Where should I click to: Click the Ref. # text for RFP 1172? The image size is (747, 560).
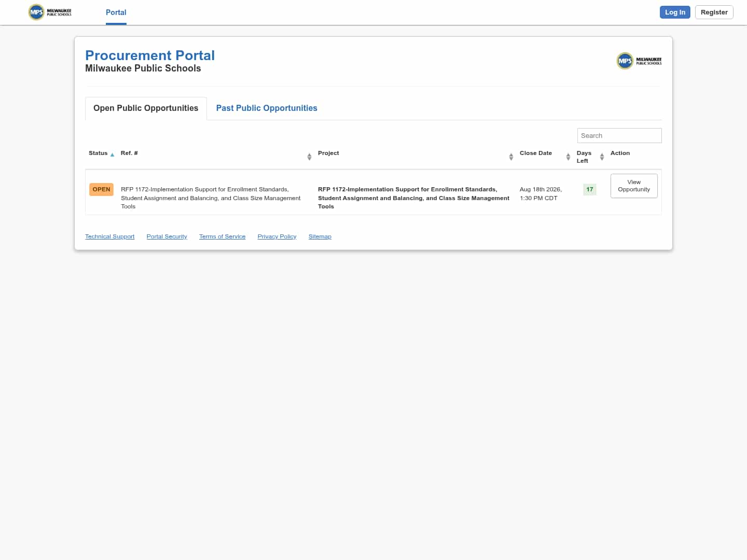click(211, 198)
